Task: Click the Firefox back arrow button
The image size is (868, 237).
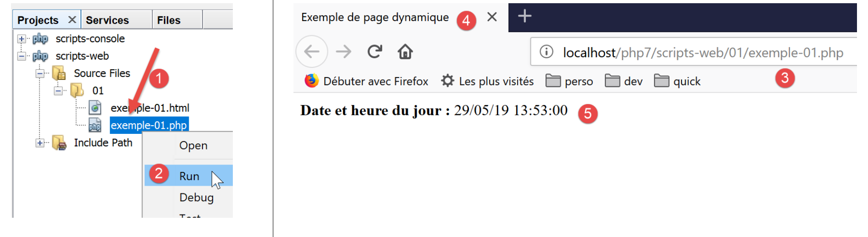Action: 312,52
